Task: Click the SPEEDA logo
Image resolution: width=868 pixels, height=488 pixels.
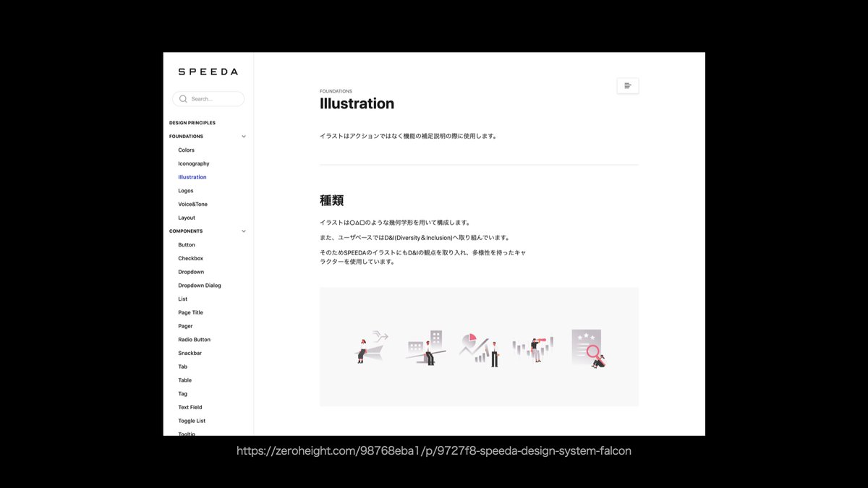Action: point(208,72)
